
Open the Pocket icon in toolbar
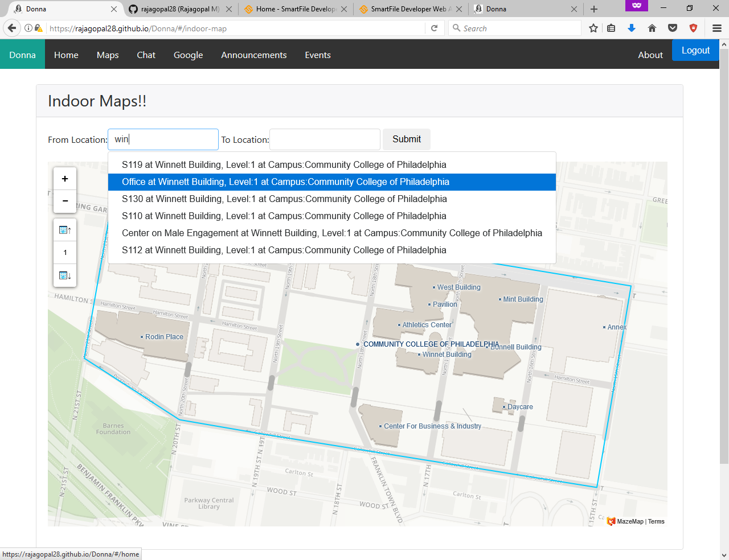pos(673,28)
